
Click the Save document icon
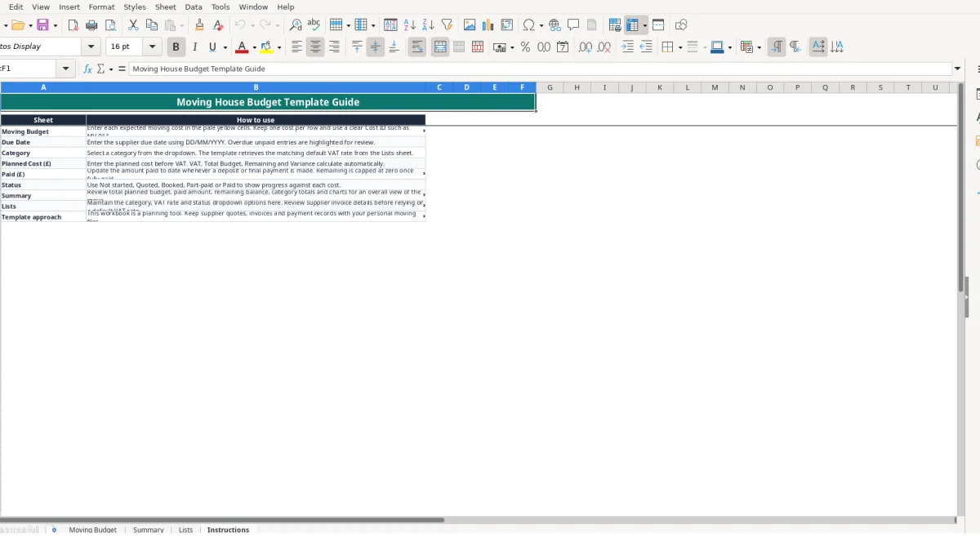pos(42,25)
